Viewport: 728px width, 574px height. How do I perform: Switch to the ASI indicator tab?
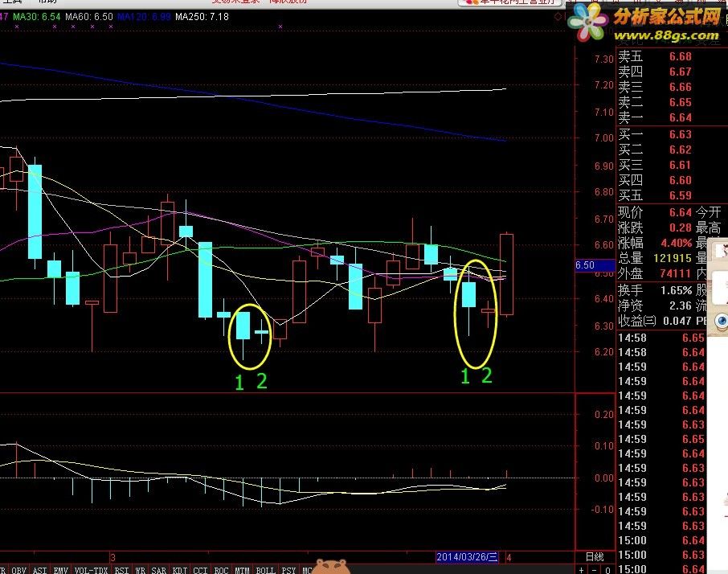click(40, 569)
